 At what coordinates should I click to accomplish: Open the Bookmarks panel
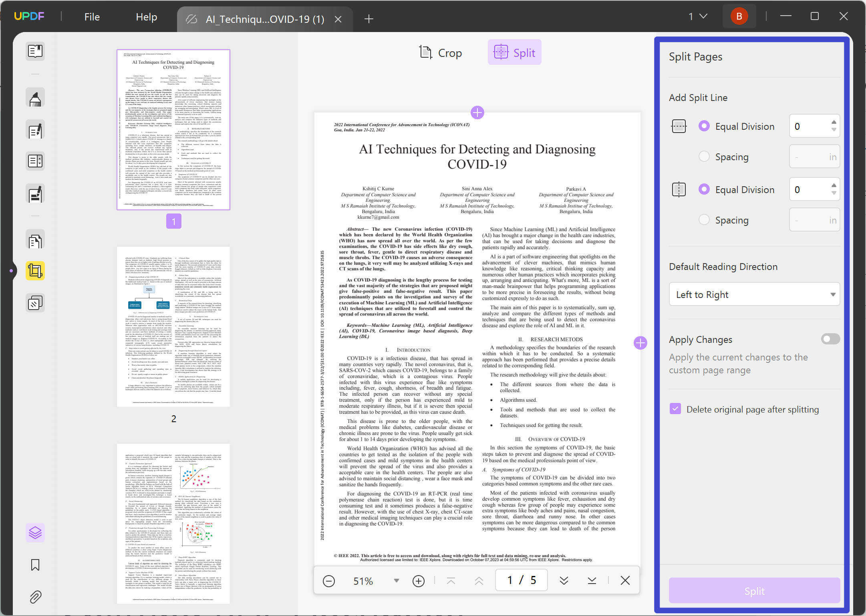[35, 565]
